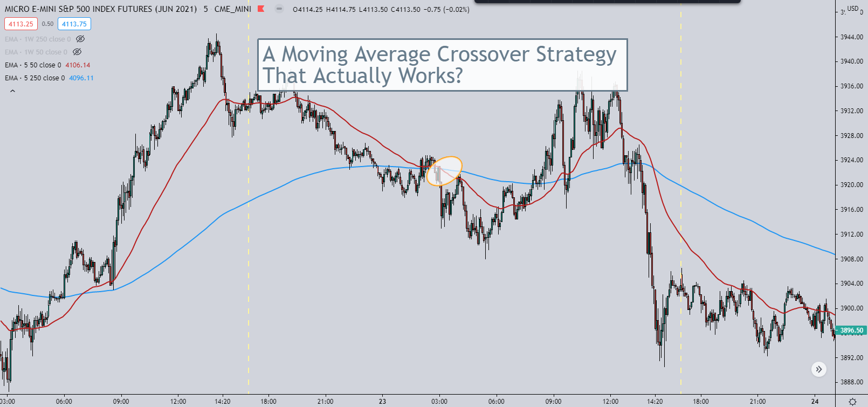Click the date label 23 on the time axis
868x407 pixels.
point(382,401)
